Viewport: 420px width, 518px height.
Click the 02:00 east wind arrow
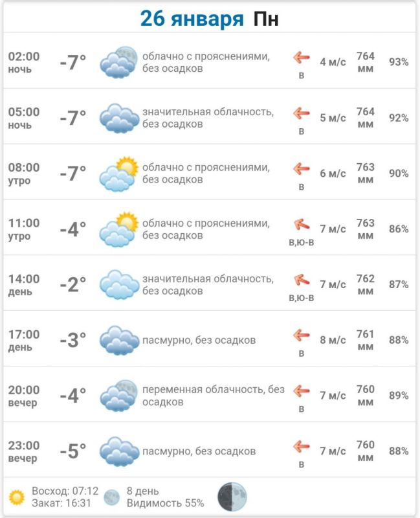(x=301, y=58)
